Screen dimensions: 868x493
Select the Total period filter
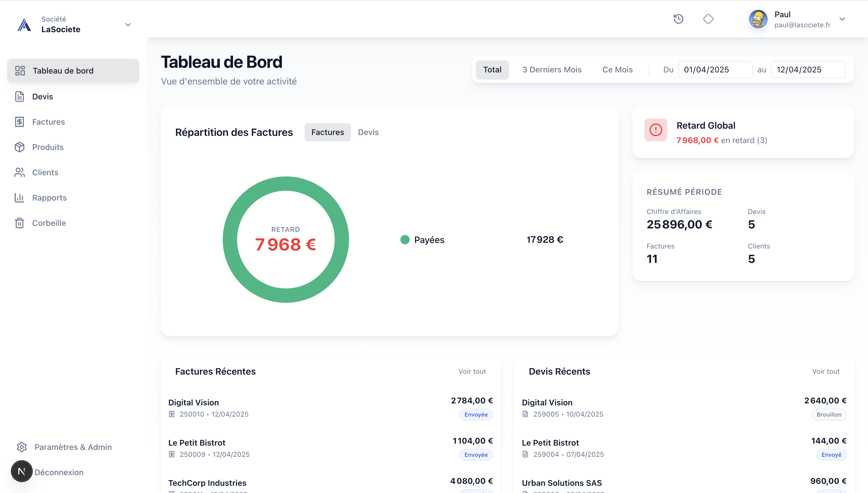[492, 70]
